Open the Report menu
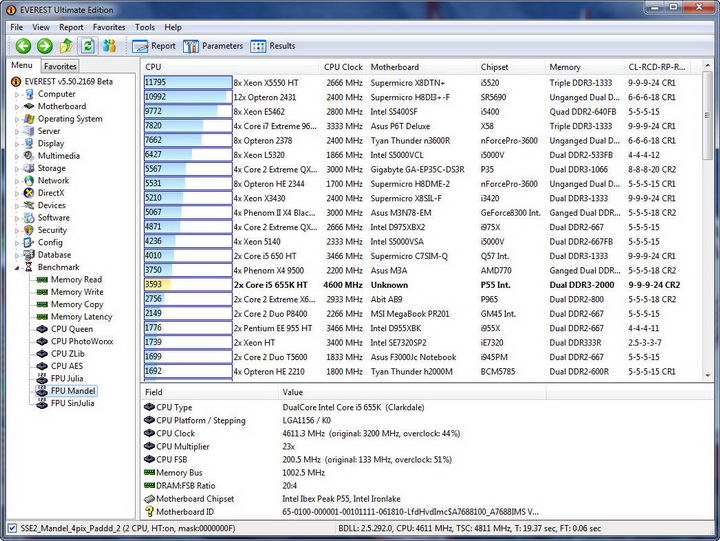The width and height of the screenshot is (720, 541). pos(71,27)
